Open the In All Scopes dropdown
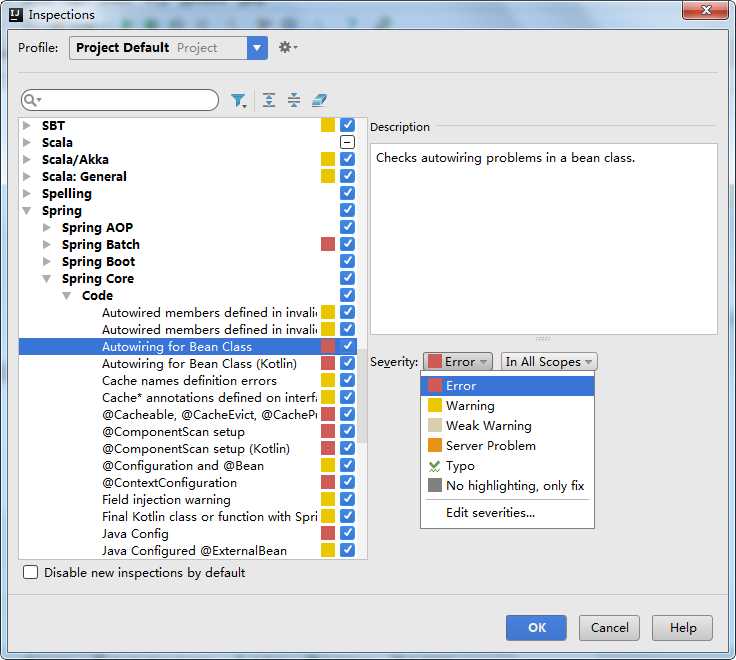Screen dimensions: 736x660 click(x=549, y=361)
